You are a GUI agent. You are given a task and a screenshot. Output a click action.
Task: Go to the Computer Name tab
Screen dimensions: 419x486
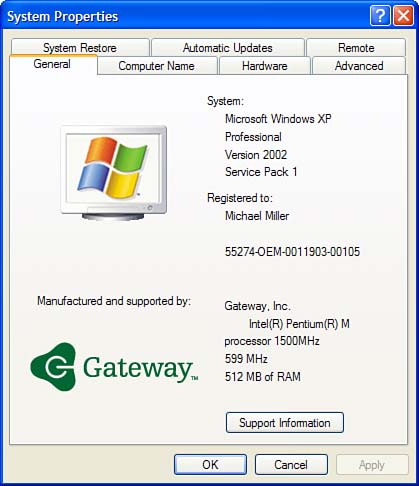coord(157,66)
